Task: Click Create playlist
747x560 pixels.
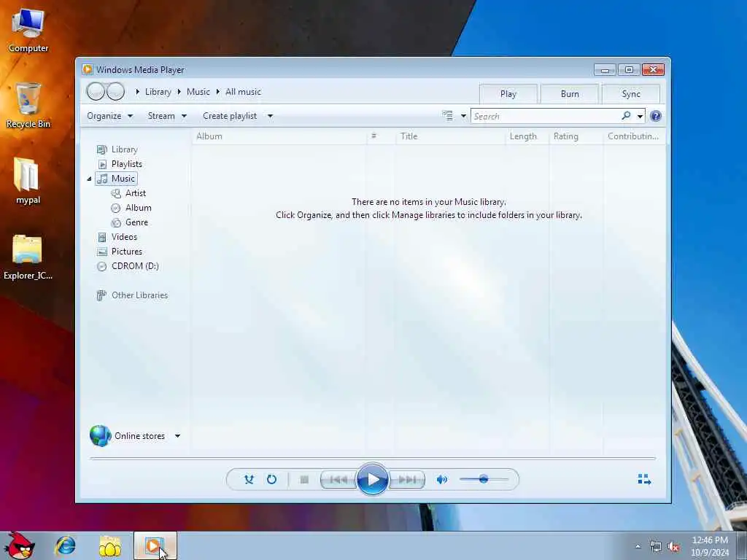Action: 230,116
